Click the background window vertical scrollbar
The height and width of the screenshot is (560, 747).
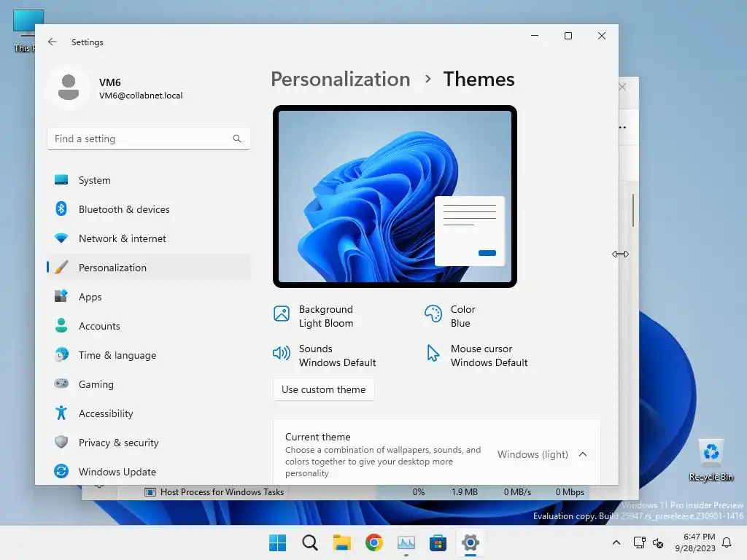click(x=633, y=210)
